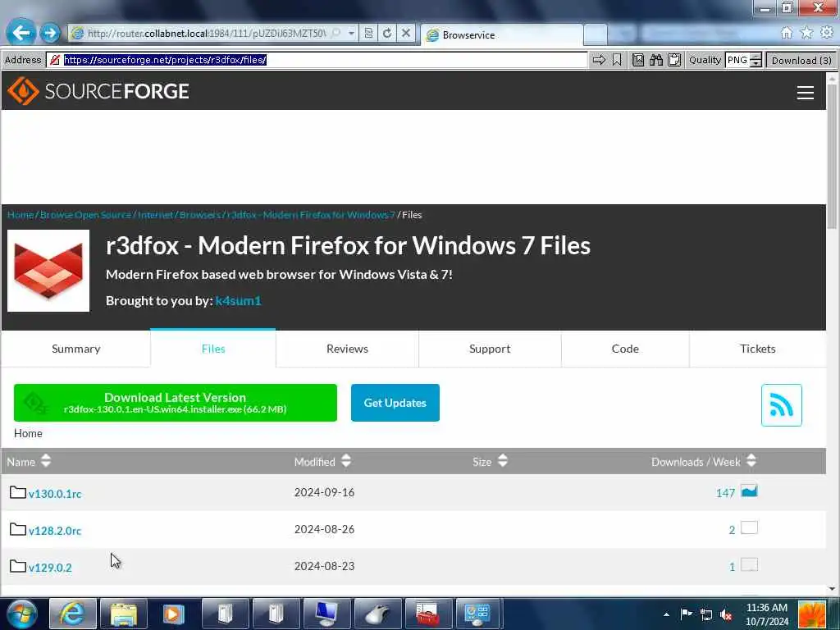The image size is (840, 630).
Task: Open downloads chart icon for v129.0.2
Action: coord(749,564)
